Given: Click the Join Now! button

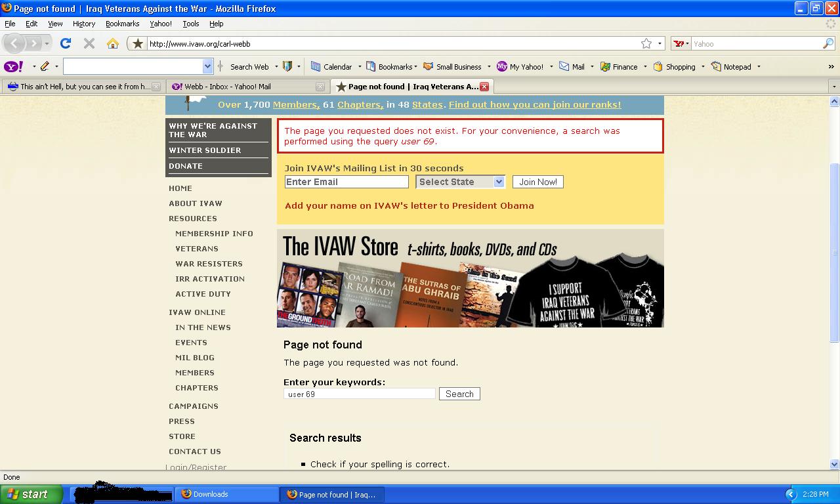Looking at the screenshot, I should click(x=537, y=182).
